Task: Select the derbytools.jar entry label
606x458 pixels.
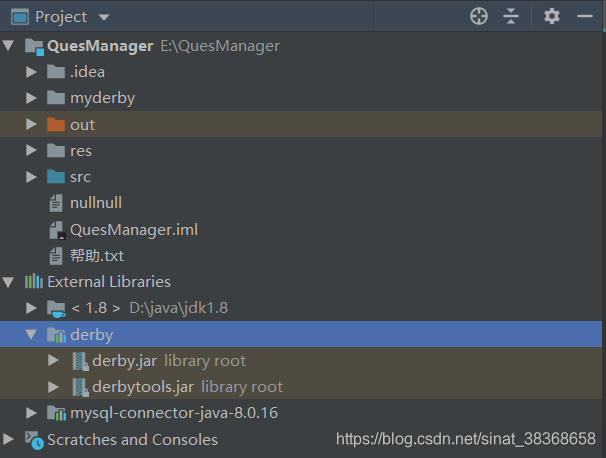Action: [x=143, y=387]
